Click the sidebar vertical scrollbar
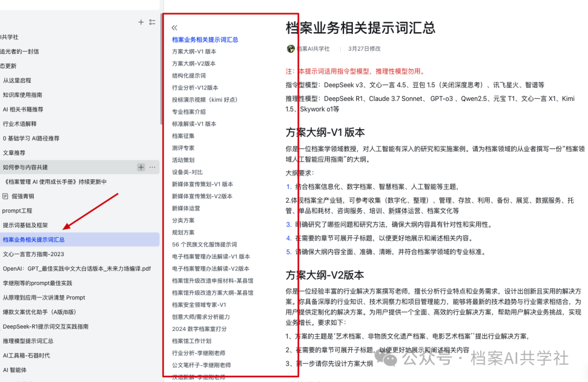Screen dimensions: 588x382 (x=161, y=69)
